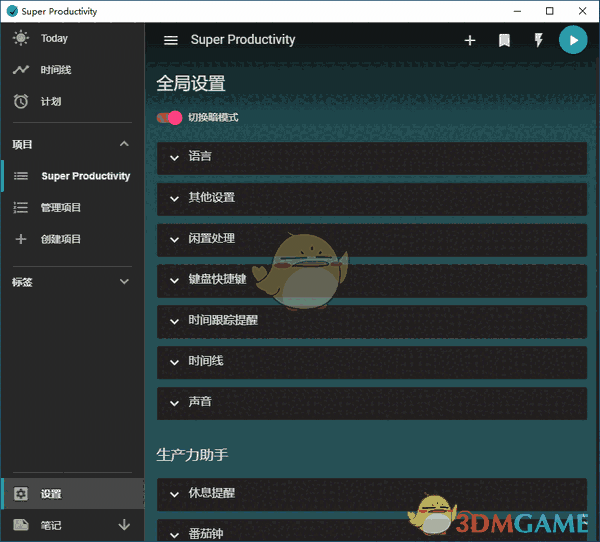The width and height of the screenshot is (600, 542).
Task: Expand the 声音 settings panel
Action: tap(372, 403)
